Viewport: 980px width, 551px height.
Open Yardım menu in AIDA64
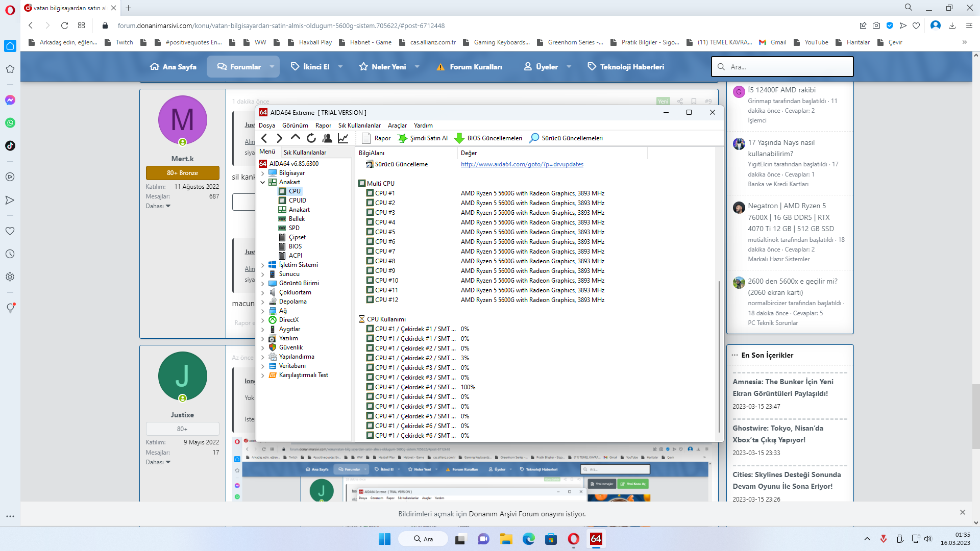[423, 125]
